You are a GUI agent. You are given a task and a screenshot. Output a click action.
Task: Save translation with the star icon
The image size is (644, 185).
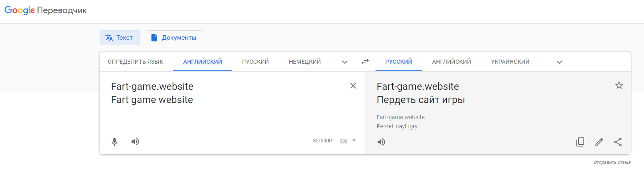tap(619, 85)
